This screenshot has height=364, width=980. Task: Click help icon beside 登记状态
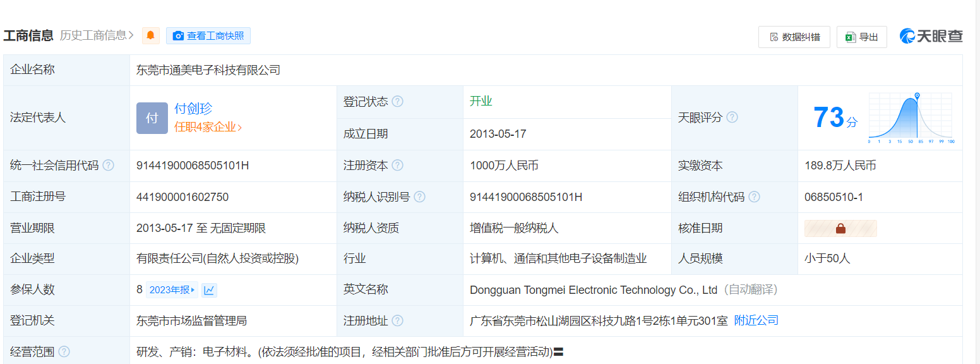click(x=397, y=102)
